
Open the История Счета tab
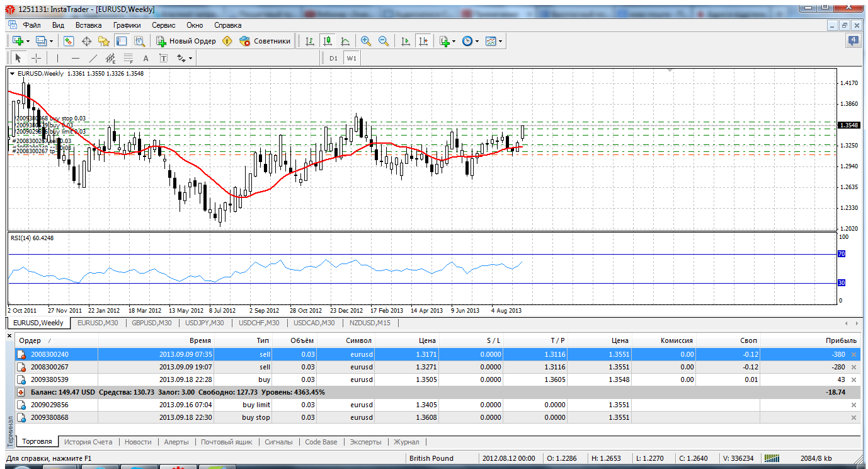point(88,442)
